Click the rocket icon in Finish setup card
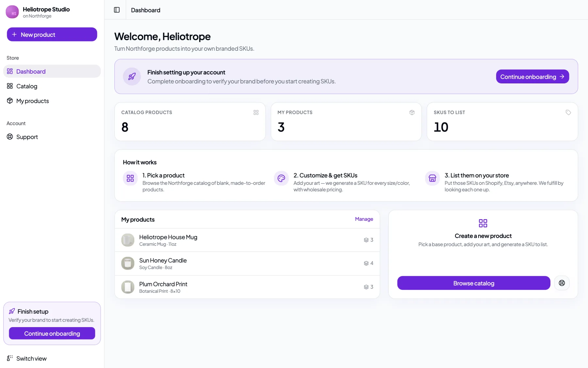The image size is (588, 368). [x=12, y=311]
